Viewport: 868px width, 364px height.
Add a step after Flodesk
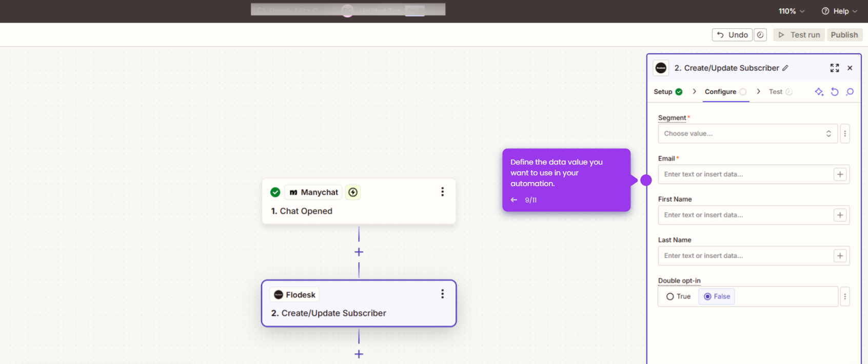coord(359,354)
